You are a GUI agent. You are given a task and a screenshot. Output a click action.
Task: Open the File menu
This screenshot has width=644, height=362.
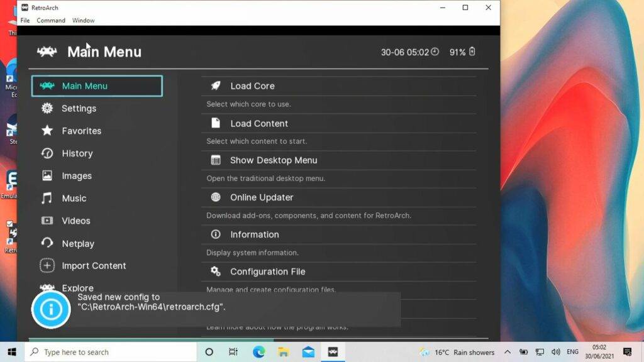coord(25,20)
